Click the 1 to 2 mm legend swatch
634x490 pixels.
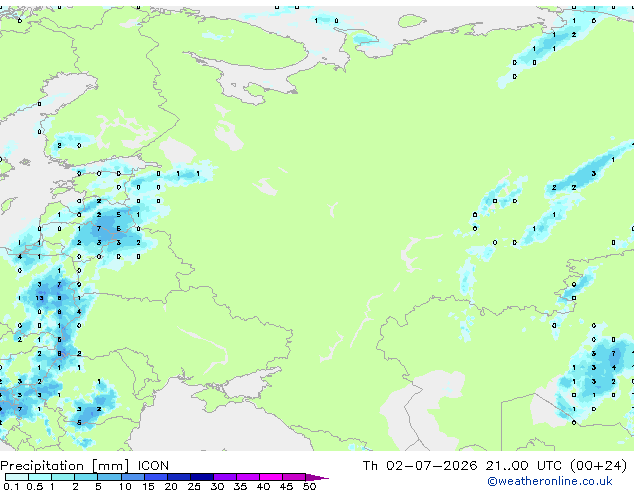63,477
